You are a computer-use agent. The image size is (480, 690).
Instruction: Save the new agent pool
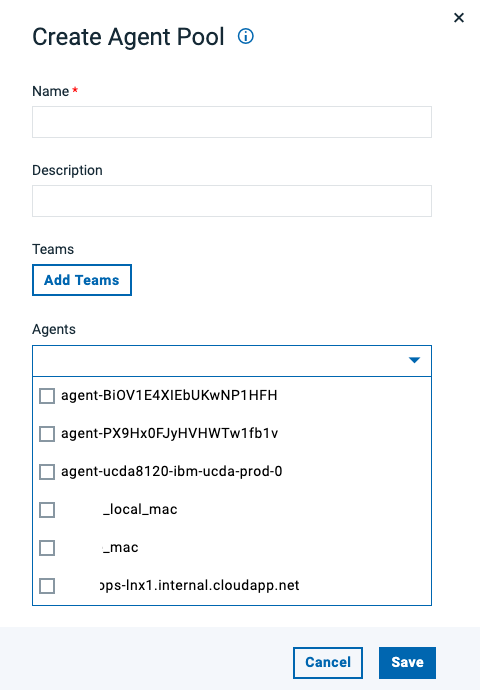[407, 662]
